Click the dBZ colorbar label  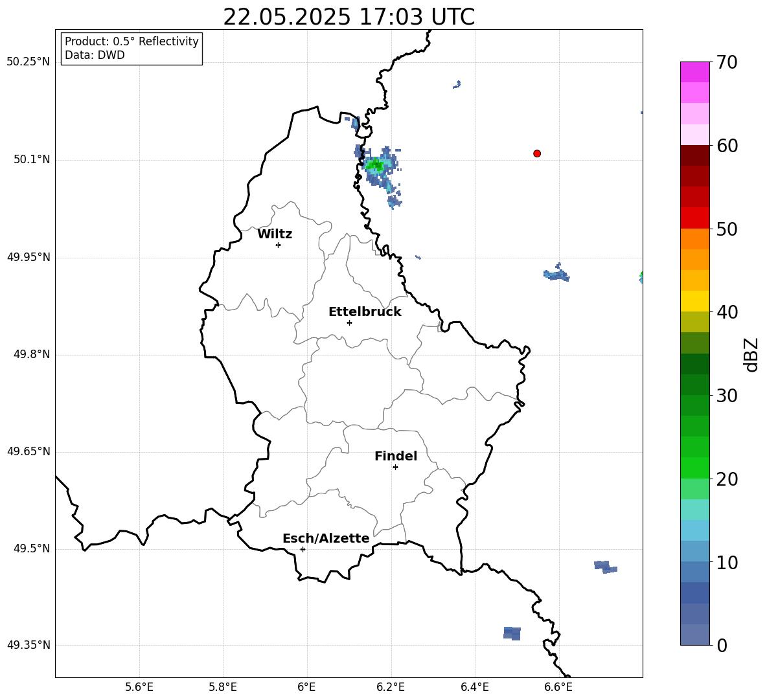click(x=751, y=354)
